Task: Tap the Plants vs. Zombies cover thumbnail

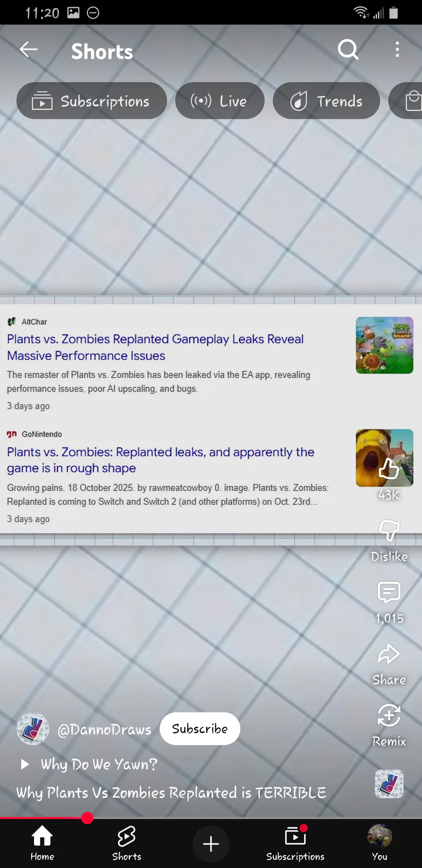Action: coord(384,345)
